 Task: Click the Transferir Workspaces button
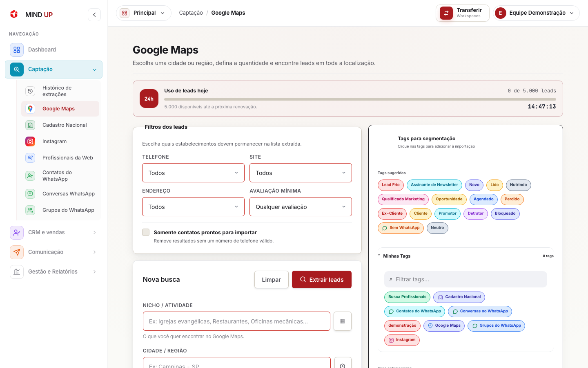(x=463, y=13)
